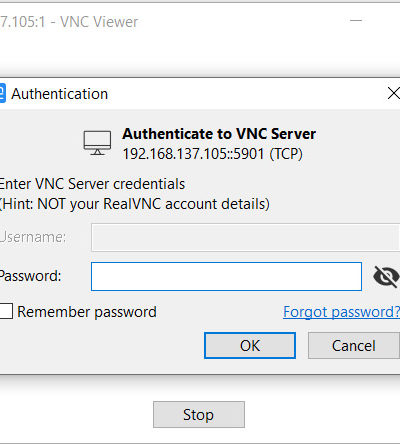Confirm credentials with the OK button
Screen dimensions: 400x444
tap(250, 345)
